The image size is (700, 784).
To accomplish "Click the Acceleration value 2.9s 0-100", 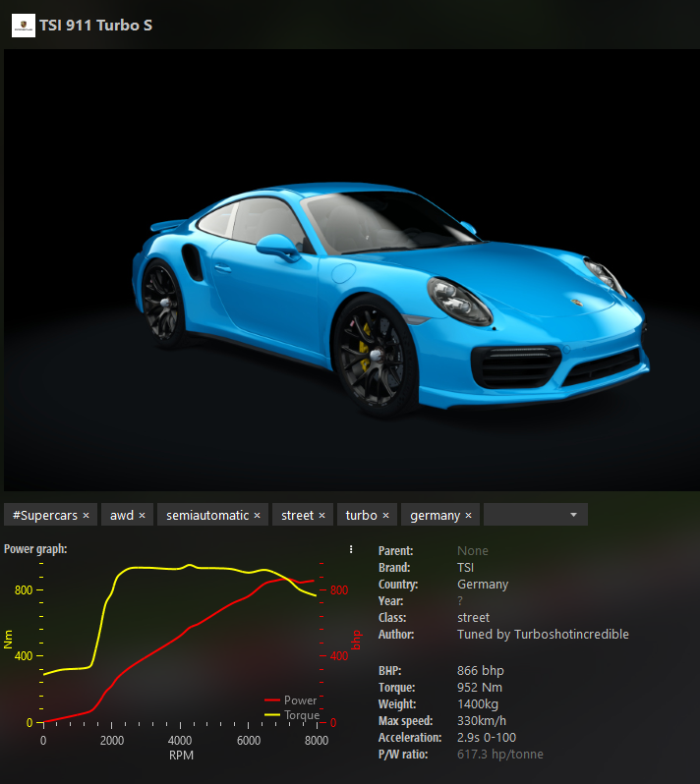I will 487,738.
